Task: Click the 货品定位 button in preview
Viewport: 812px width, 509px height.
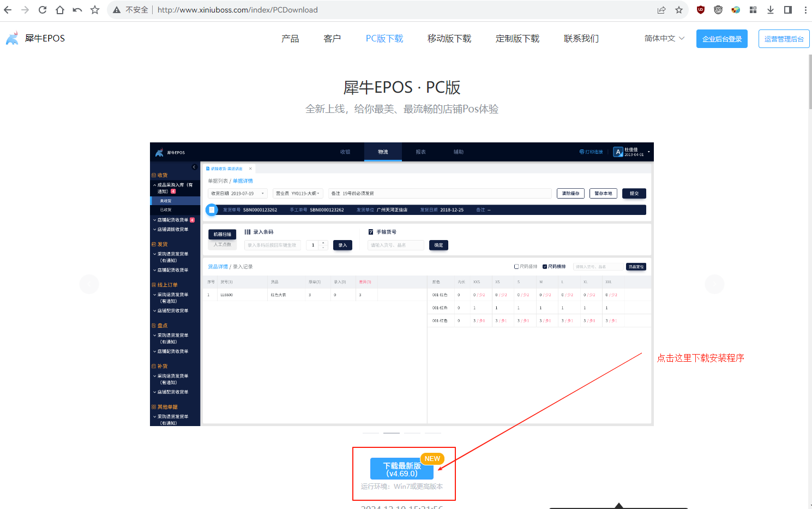Action: tap(636, 267)
